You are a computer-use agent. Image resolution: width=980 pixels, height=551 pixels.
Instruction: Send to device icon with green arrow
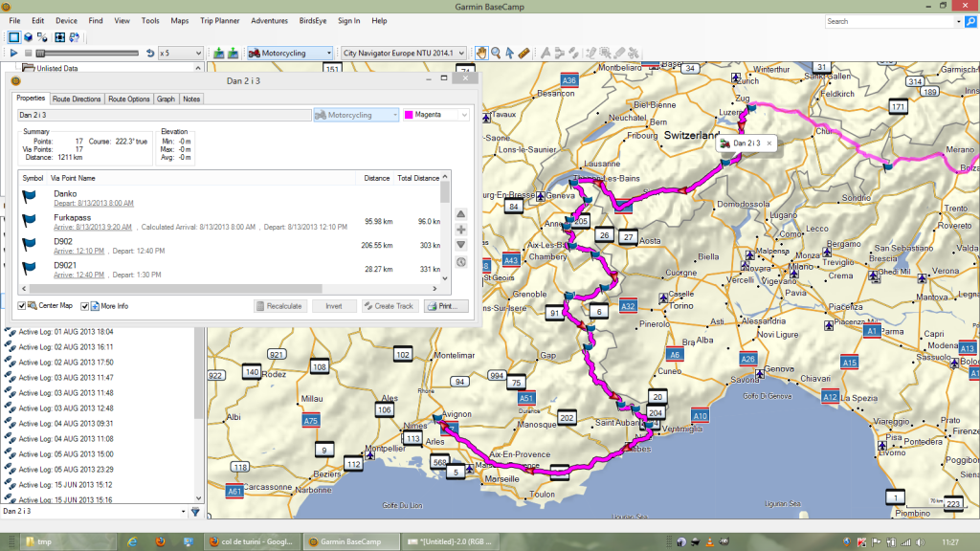pyautogui.click(x=219, y=54)
